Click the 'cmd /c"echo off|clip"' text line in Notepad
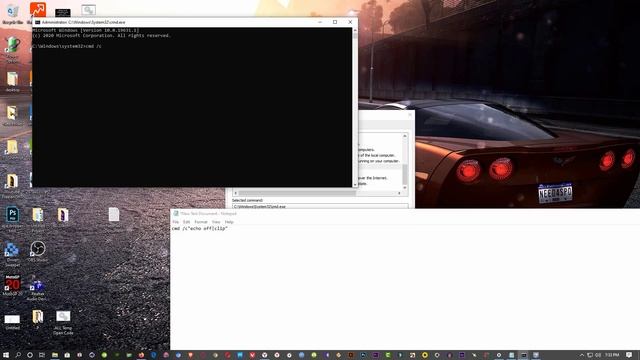Viewport: 640px width, 360px height. [x=200, y=229]
